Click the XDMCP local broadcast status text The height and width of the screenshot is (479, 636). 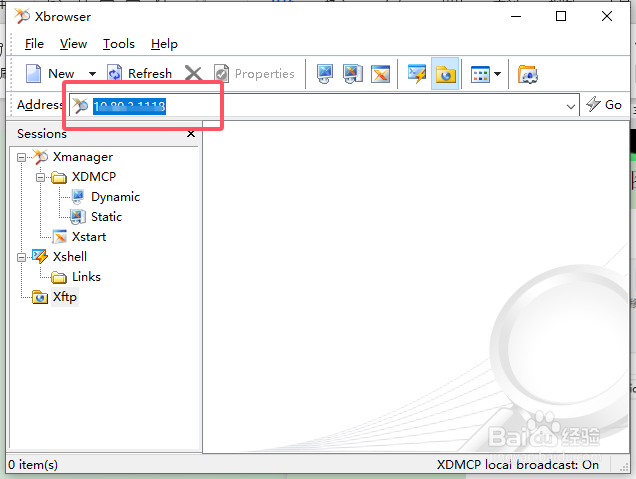[x=518, y=465]
